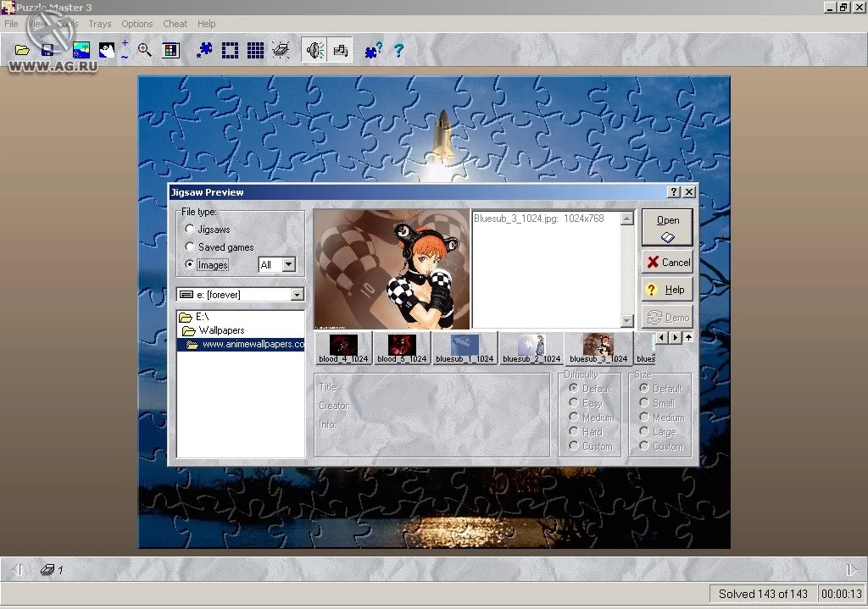Choose Easy difficulty radio

pyautogui.click(x=574, y=402)
